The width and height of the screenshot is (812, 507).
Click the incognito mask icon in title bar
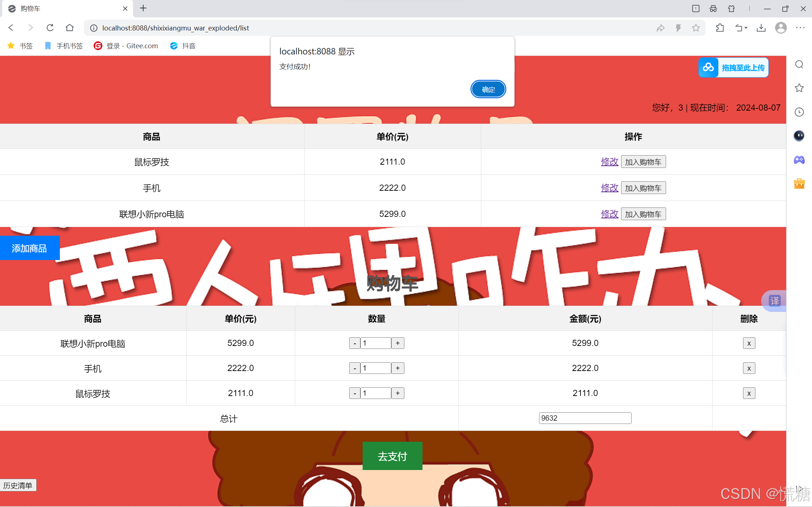tap(713, 8)
